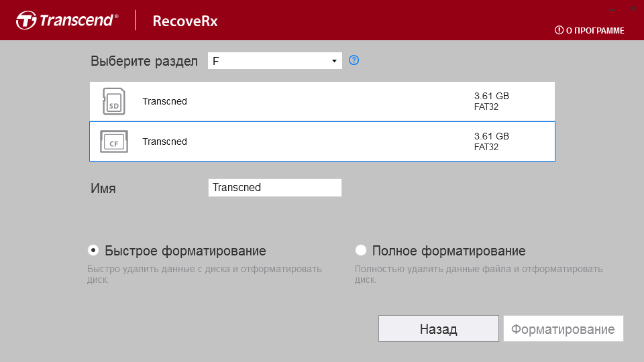Click the CF card icon
Viewport: 644px width, 362px height.
point(114,141)
